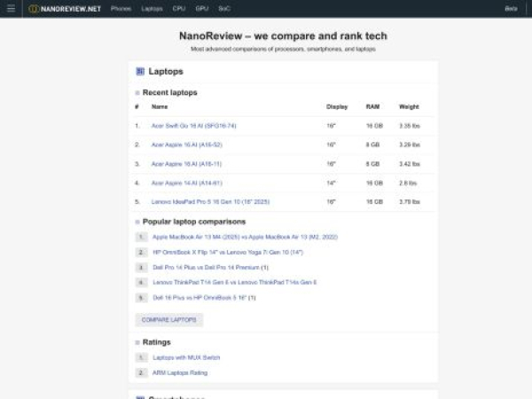Click the Recent laptops heading
The image size is (532, 399).
[x=169, y=92]
